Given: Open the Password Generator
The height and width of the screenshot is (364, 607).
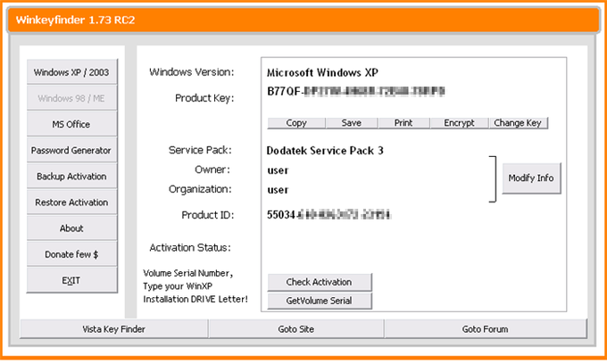Looking at the screenshot, I should tap(72, 150).
